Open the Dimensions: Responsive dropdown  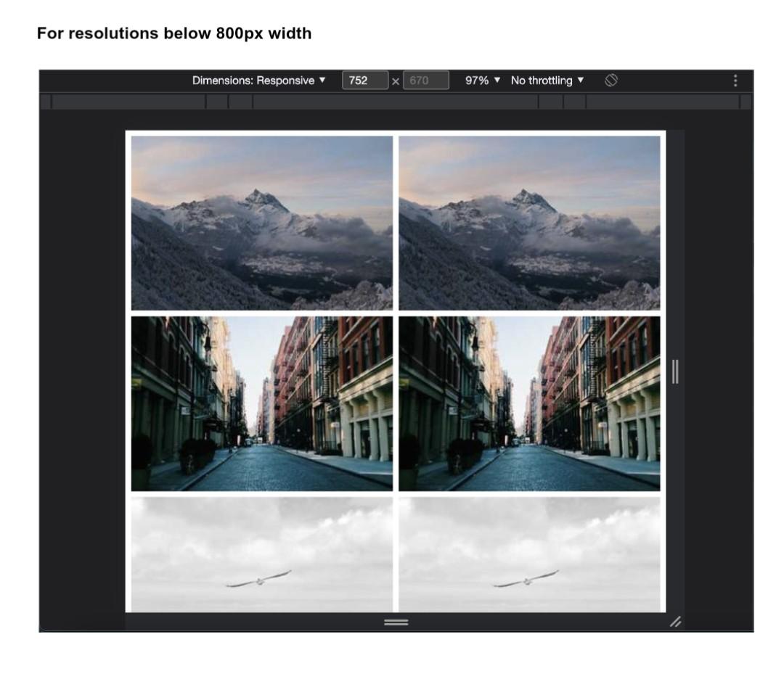[258, 80]
